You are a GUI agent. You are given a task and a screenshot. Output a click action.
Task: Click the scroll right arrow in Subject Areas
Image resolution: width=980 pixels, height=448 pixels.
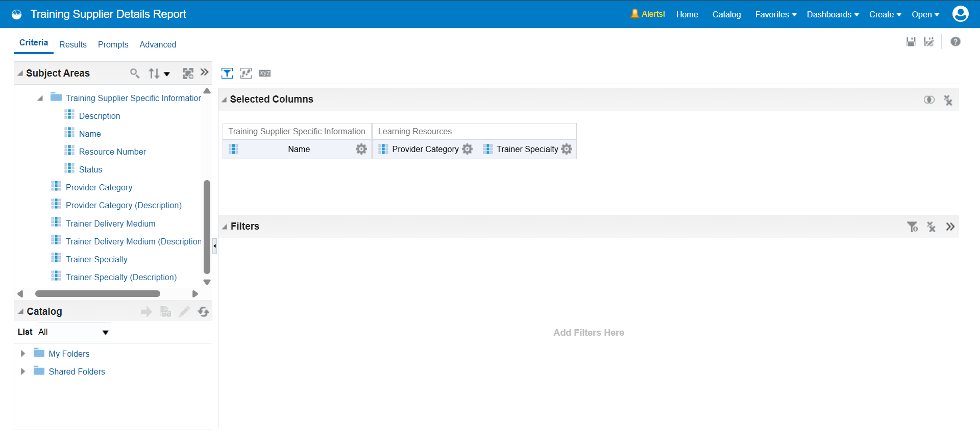[194, 294]
